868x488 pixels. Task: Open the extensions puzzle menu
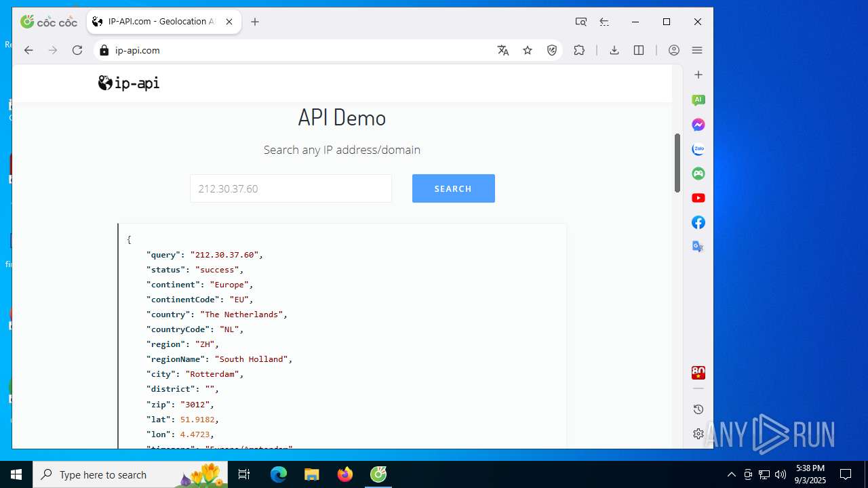pyautogui.click(x=579, y=50)
